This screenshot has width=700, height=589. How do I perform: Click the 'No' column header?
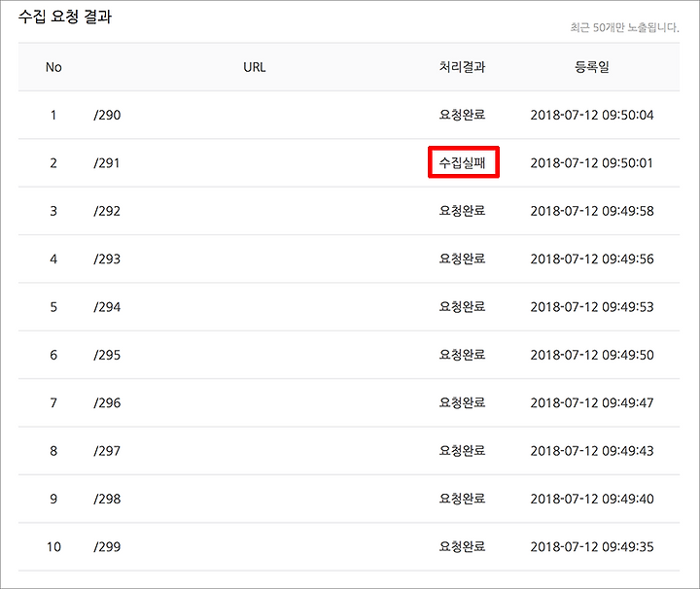53,67
